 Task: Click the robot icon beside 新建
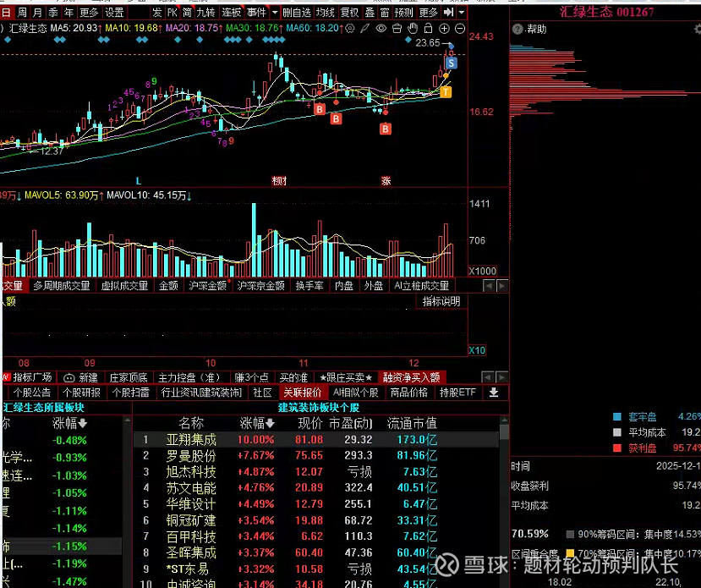68,378
